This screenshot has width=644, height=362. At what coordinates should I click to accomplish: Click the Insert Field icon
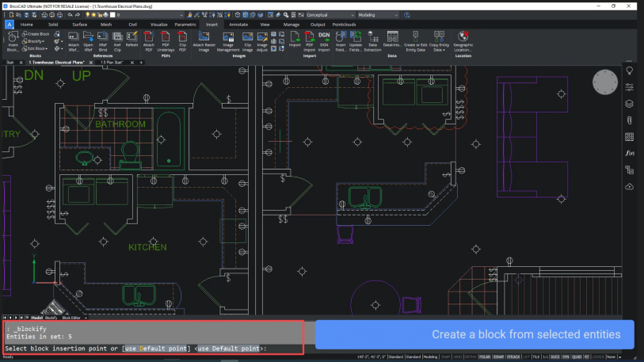pos(341,41)
